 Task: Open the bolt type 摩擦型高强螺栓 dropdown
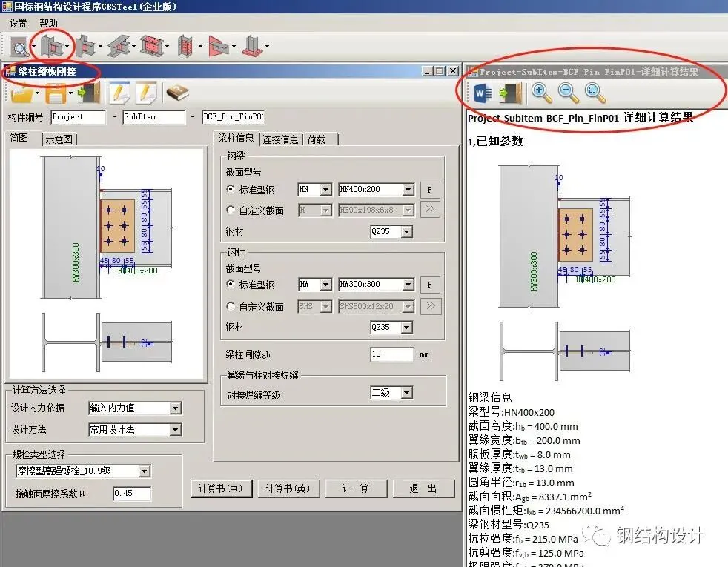[x=145, y=471]
